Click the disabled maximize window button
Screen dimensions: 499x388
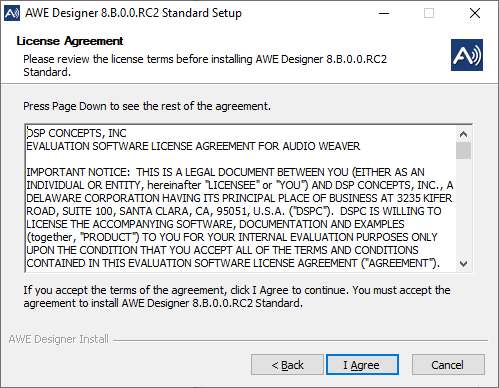(x=429, y=13)
